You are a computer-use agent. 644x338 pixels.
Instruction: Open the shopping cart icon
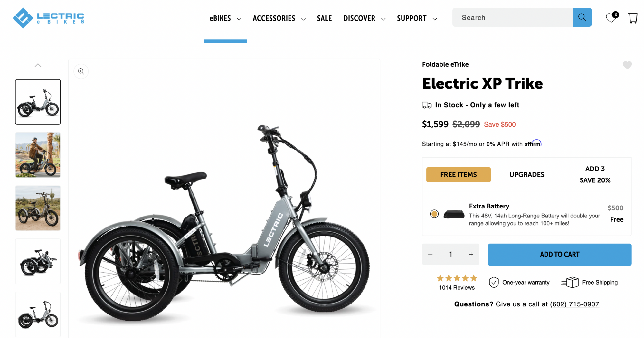point(633,18)
